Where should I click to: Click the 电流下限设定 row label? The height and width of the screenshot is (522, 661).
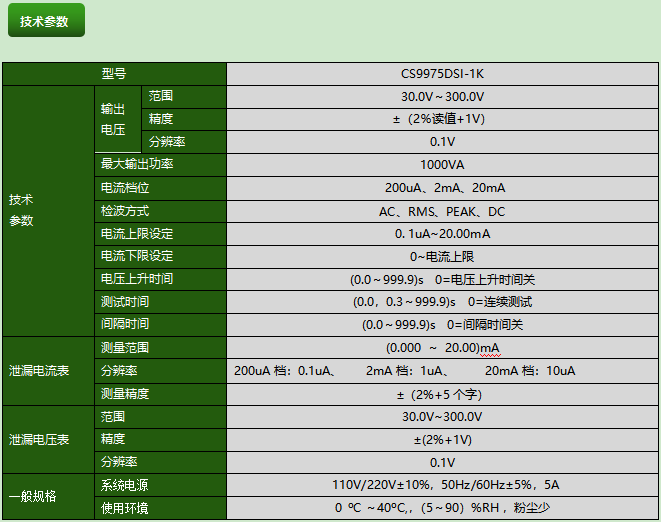(x=137, y=256)
